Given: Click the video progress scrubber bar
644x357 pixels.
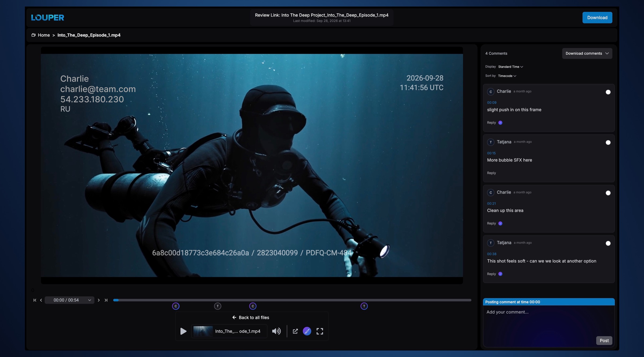Looking at the screenshot, I should (x=292, y=300).
